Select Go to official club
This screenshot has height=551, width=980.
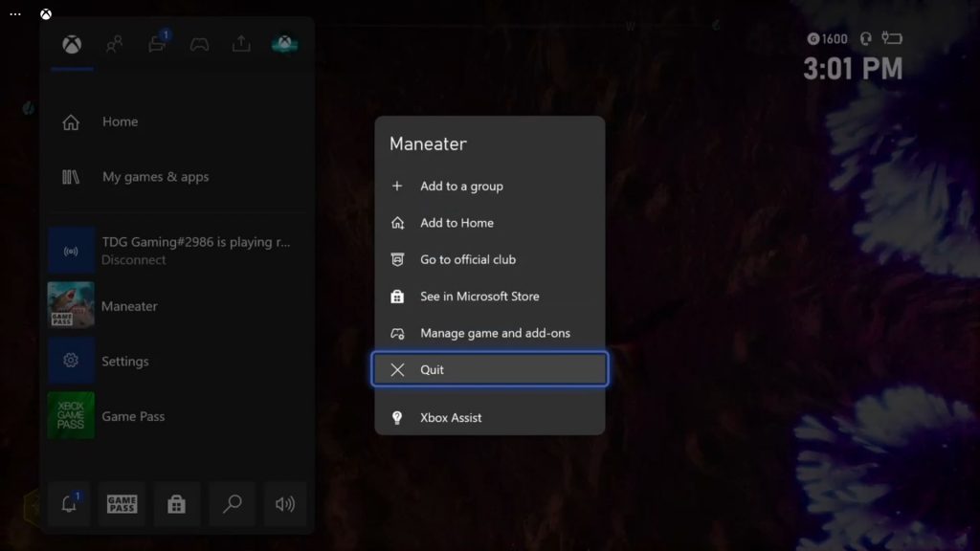pos(489,260)
